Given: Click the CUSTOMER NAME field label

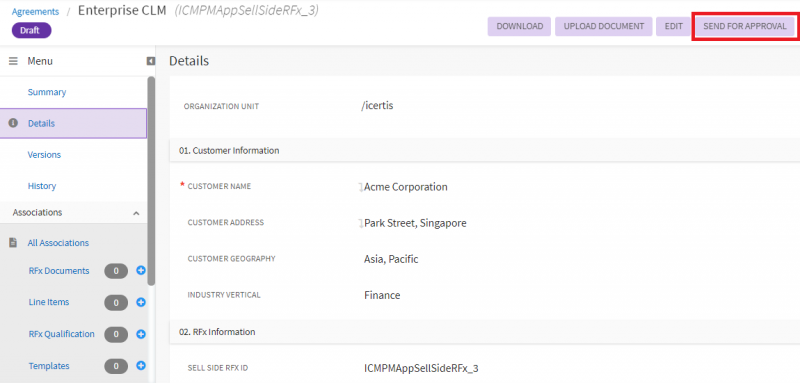Looking at the screenshot, I should [x=219, y=187].
